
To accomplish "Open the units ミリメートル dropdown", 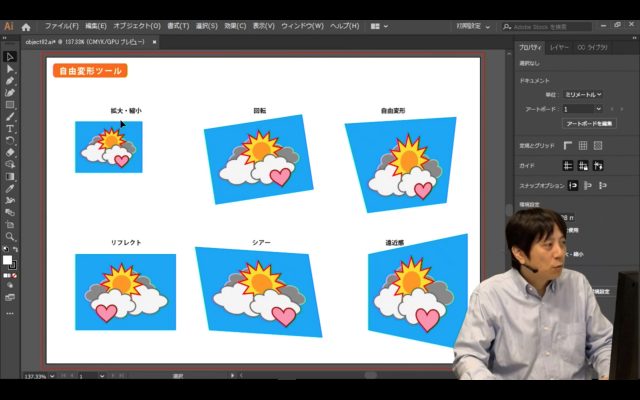I will click(583, 94).
